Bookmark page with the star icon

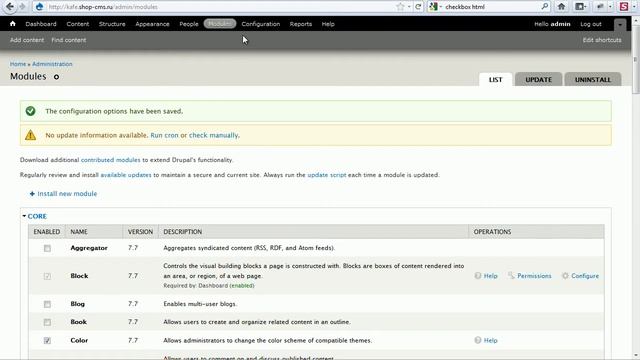400,7
